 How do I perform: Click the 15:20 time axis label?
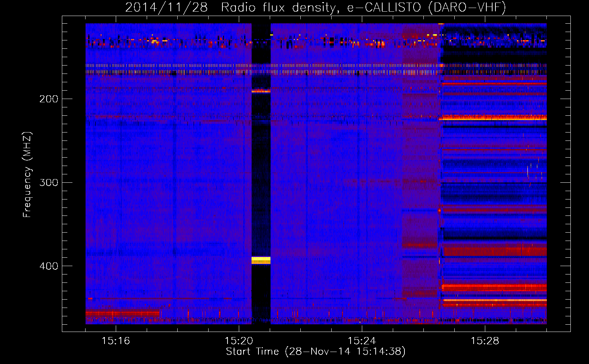click(x=239, y=341)
